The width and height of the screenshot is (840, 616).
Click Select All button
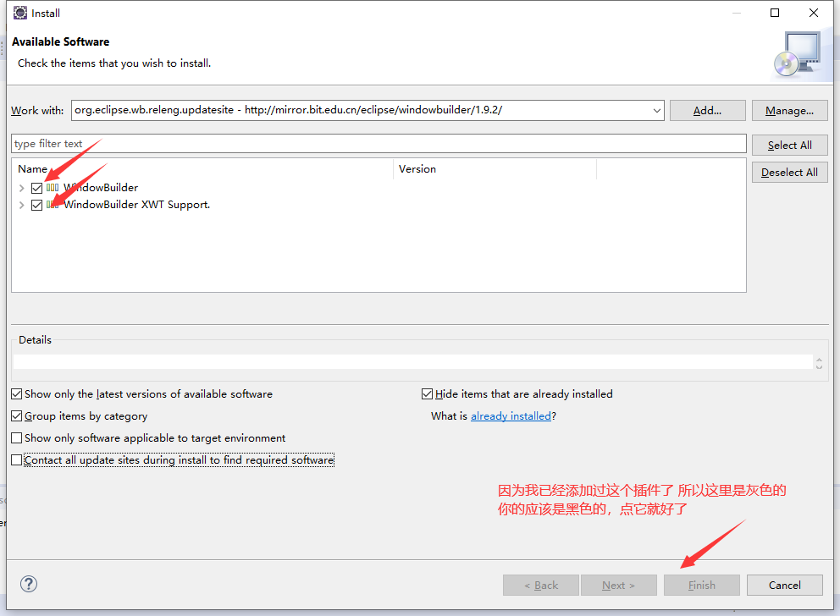(789, 145)
